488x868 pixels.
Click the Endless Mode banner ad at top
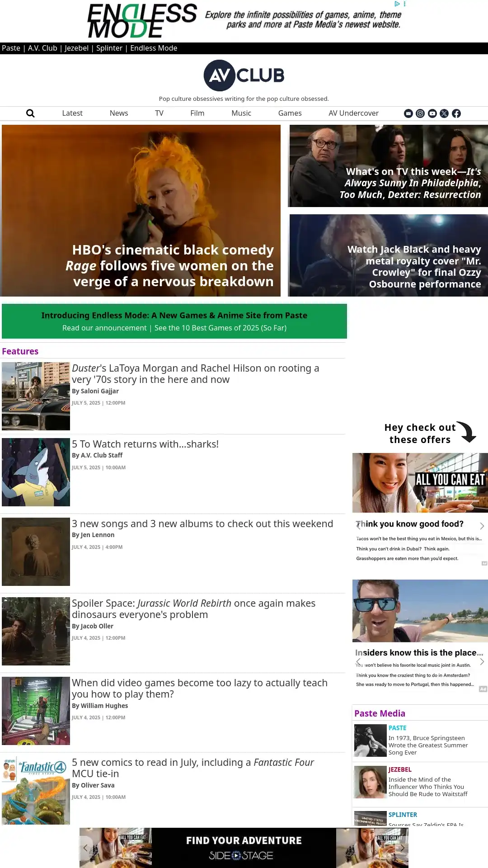coord(244,21)
